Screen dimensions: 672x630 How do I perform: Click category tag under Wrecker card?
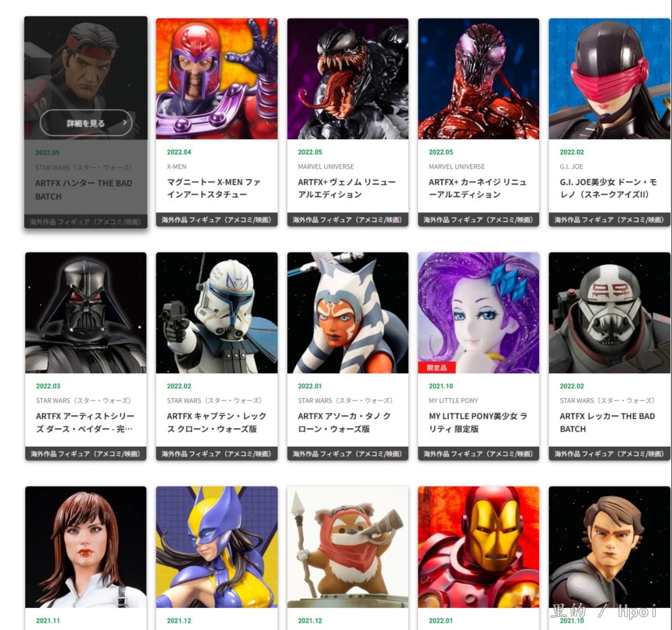(609, 454)
